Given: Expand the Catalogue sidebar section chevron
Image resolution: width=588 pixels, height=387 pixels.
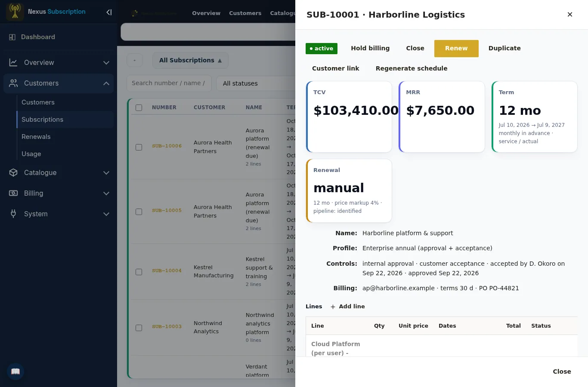Looking at the screenshot, I should point(106,173).
